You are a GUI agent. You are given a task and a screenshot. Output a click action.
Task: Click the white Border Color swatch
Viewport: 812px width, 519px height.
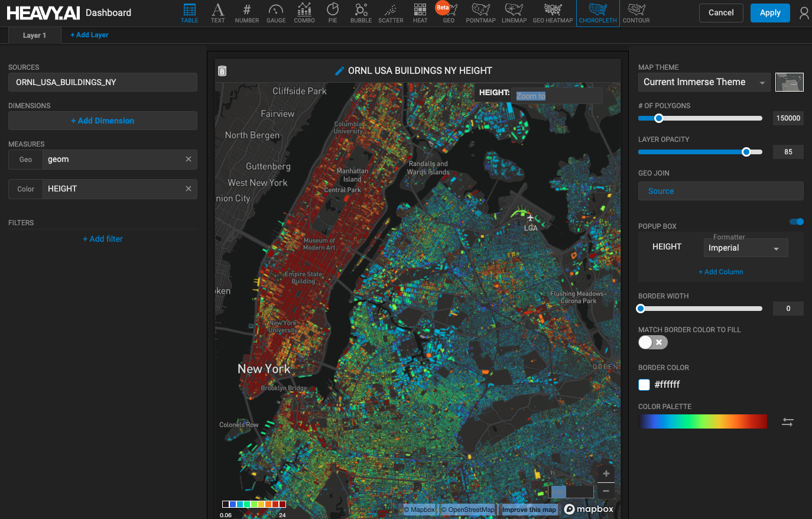[644, 385]
